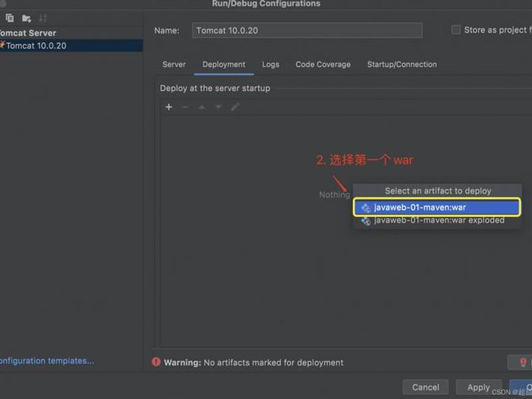This screenshot has height=399, width=532.
Task: Click the red warning icon near Warning text
Action: pos(156,362)
